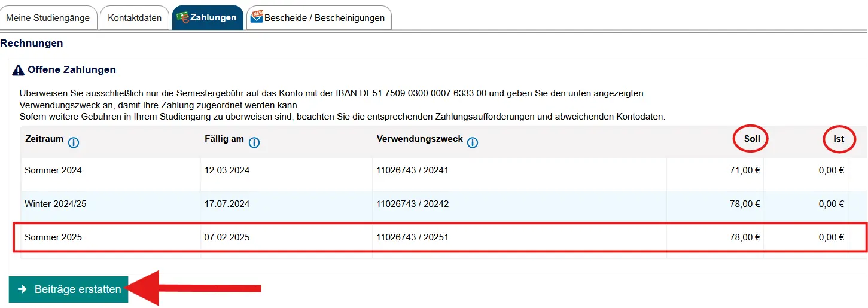Screen dimensions: 868x308
Task: Click the NEW envelope icon on Bescheide tab
Action: point(257,17)
